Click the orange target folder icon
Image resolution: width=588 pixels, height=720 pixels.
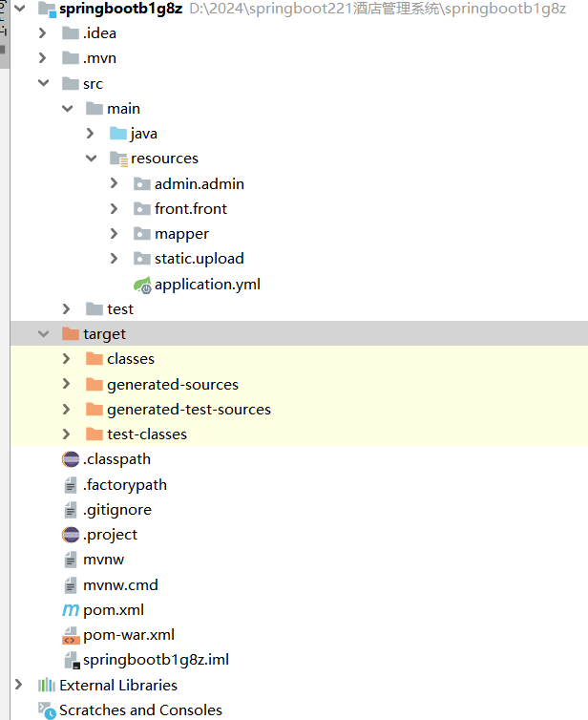(71, 334)
